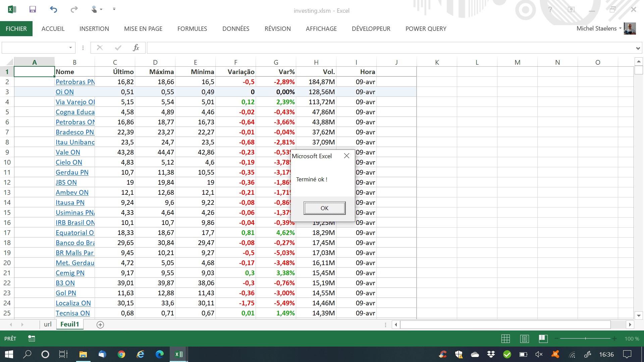The width and height of the screenshot is (644, 362).
Task: Open the POWER QUERY ribbon tab
Action: 426,29
